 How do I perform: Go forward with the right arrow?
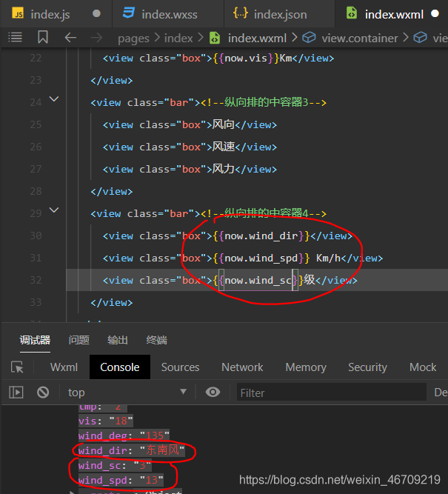coord(96,38)
